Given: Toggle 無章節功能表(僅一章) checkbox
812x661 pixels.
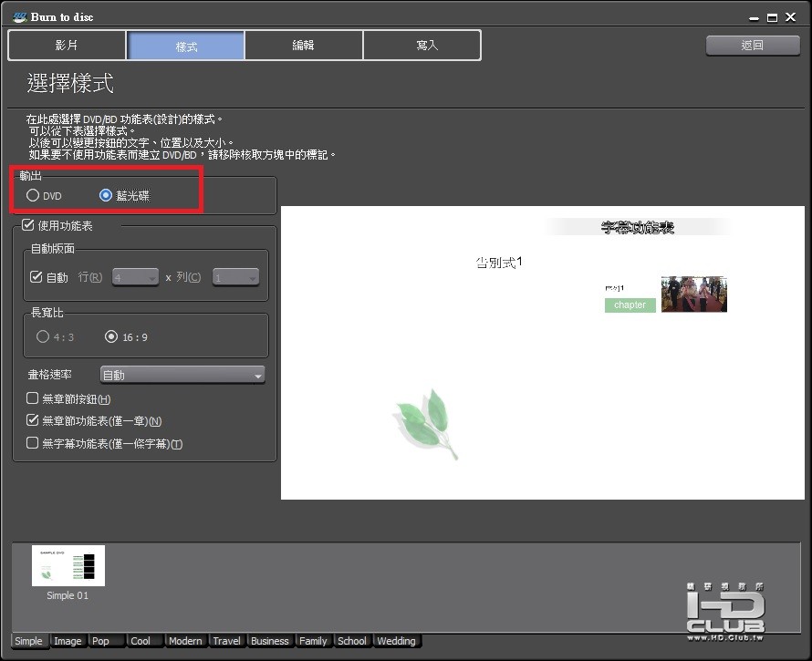Looking at the screenshot, I should (x=32, y=419).
